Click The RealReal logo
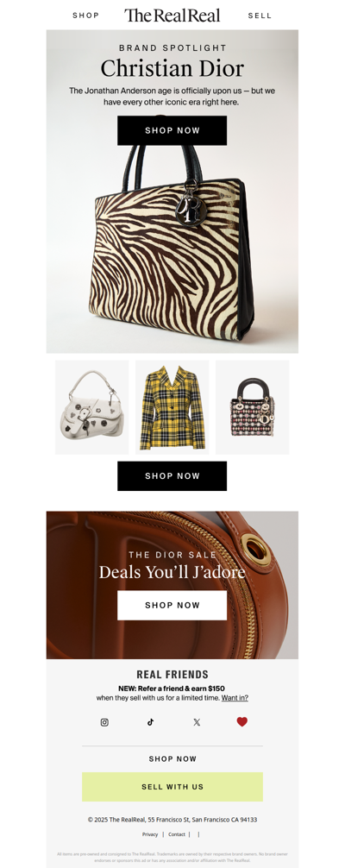The width and height of the screenshot is (345, 868). (172, 16)
